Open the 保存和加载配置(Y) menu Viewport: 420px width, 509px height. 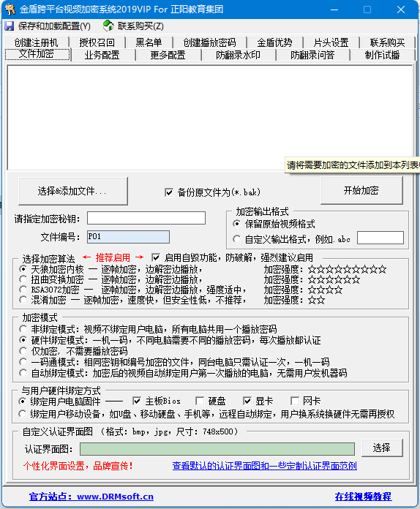tap(54, 26)
